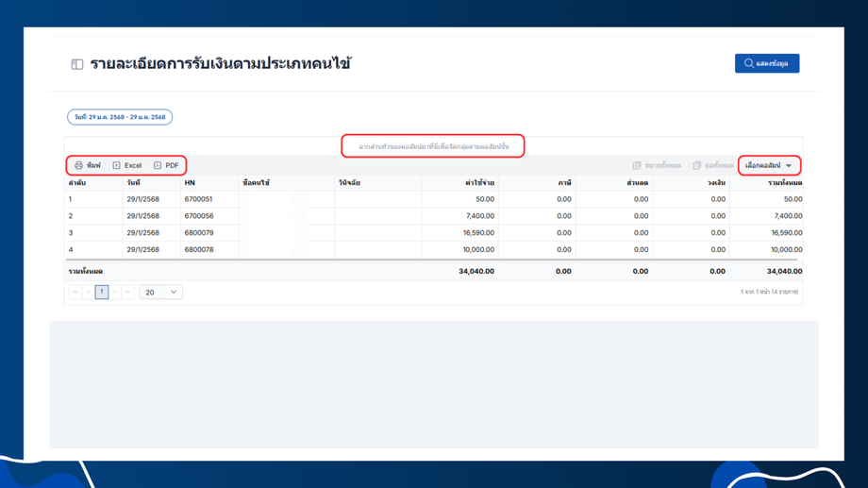Screen dimensions: 868x488
Task: Click expense value 10,000.00 in ค่าใช้จ่าย column
Action: coord(479,249)
